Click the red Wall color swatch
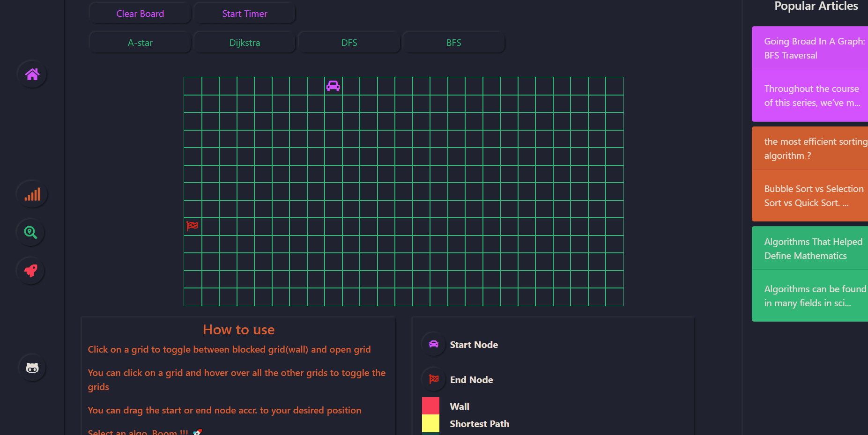 click(x=430, y=406)
